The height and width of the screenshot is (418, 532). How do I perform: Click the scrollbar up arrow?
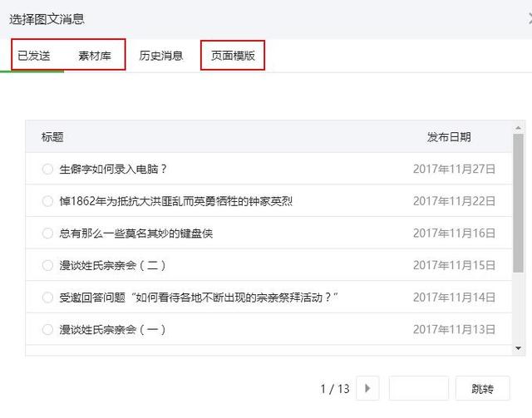(519, 128)
